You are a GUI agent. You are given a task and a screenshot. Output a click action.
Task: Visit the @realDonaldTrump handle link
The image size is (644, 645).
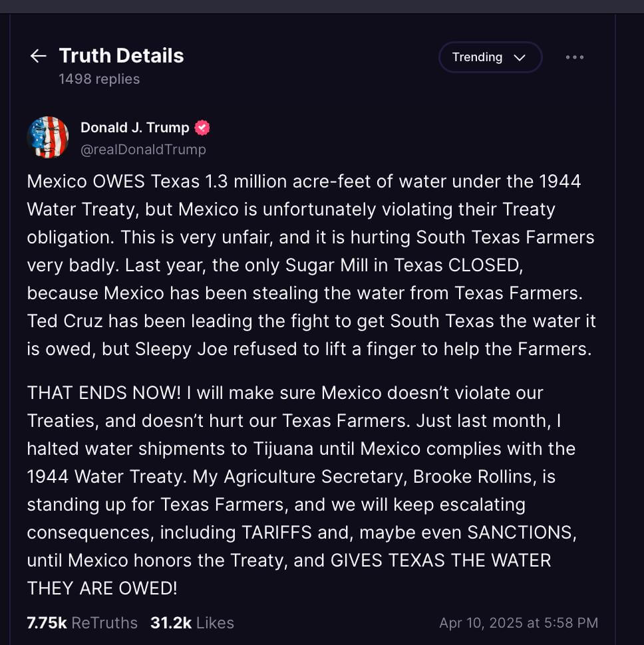click(x=143, y=150)
